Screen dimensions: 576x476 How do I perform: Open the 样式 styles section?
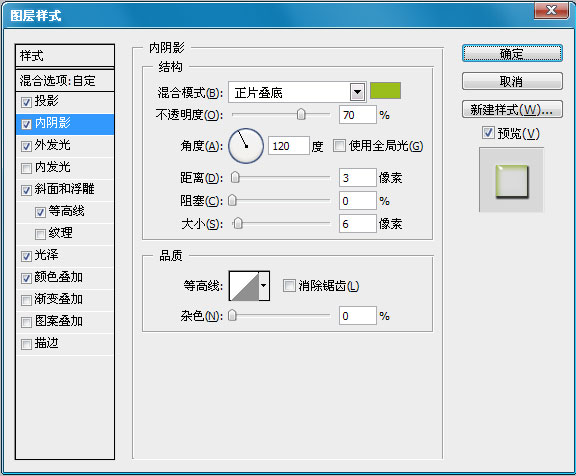tap(65, 56)
